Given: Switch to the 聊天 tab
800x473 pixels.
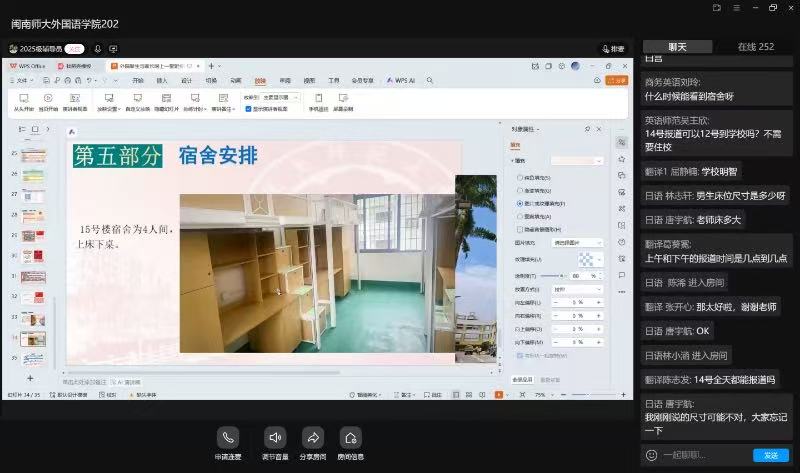Looking at the screenshot, I should (677, 47).
